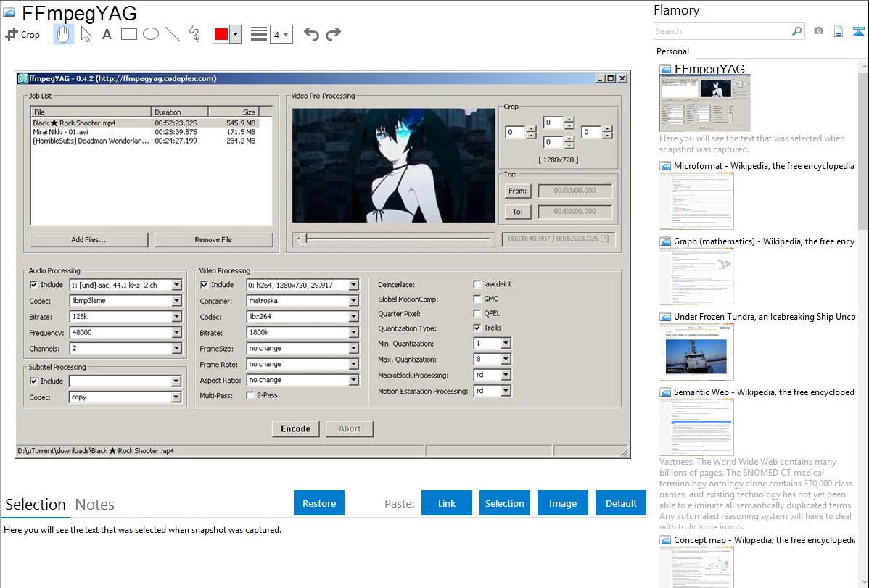Screen dimensions: 869x588
Task: Choose the freehand scribble tool
Action: tap(194, 34)
